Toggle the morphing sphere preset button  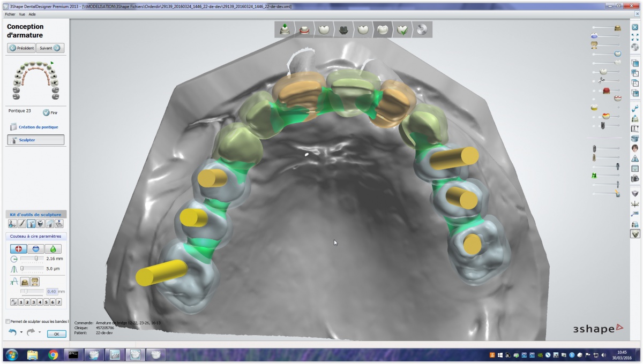tap(14, 302)
